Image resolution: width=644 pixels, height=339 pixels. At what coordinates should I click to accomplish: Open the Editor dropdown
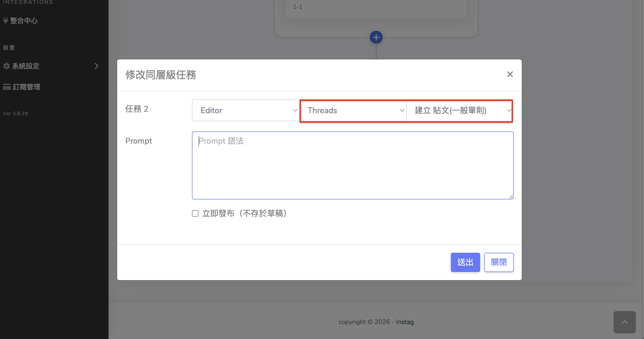pos(245,110)
